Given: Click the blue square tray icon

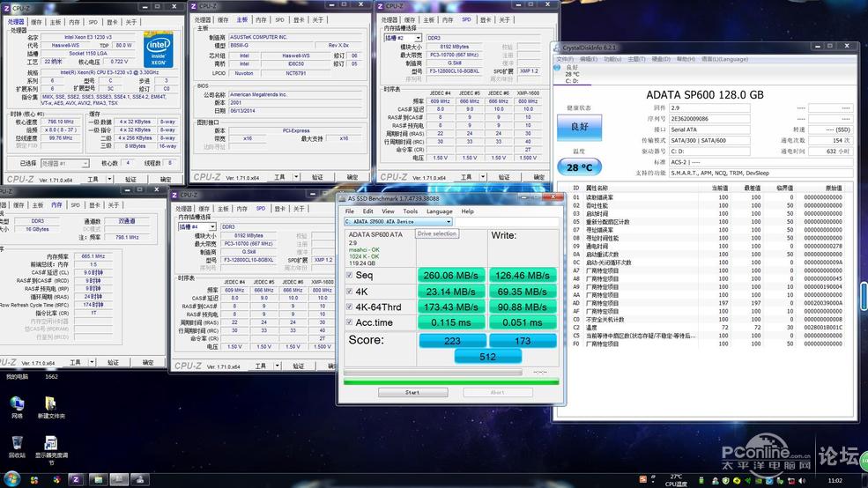Looking at the screenshot, I should point(769,481).
